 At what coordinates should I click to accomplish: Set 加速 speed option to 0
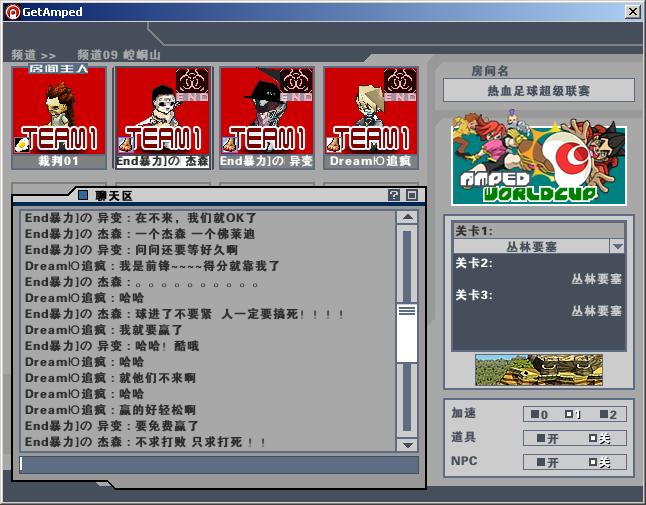(x=540, y=415)
